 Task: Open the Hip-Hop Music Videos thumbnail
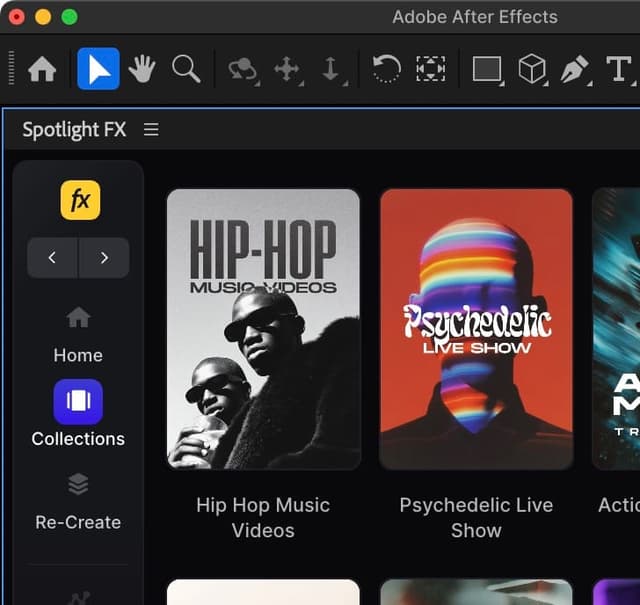click(x=263, y=329)
